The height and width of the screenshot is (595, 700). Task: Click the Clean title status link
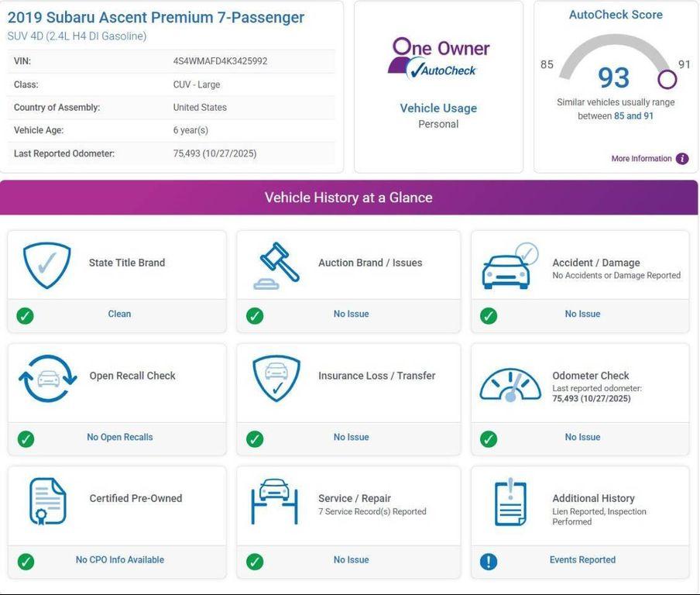[119, 315]
